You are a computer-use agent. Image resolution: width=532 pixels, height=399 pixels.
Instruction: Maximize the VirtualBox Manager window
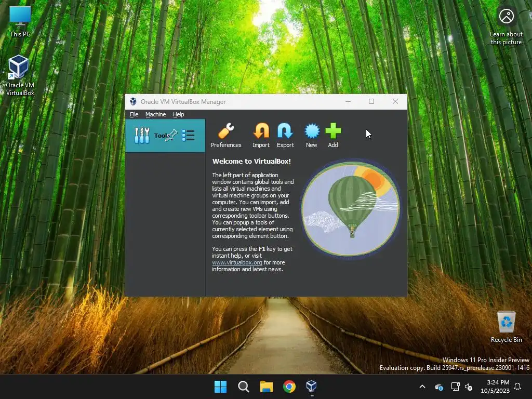[x=371, y=101]
